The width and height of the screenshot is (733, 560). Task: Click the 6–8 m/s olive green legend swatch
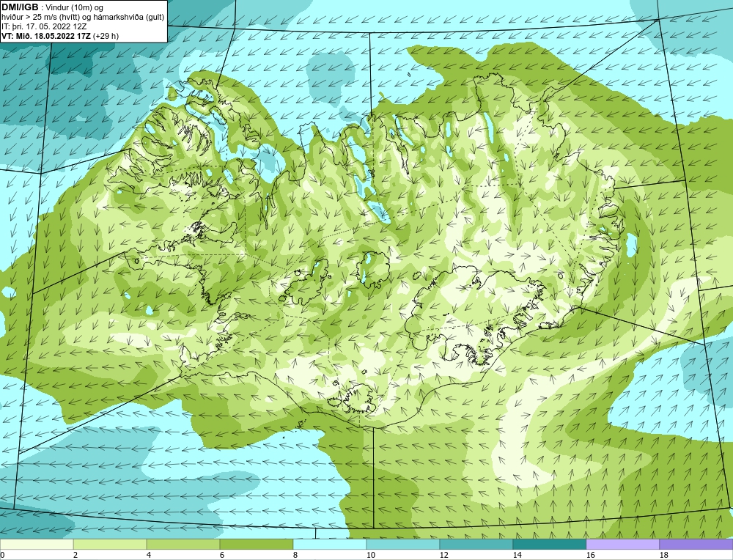(x=257, y=545)
